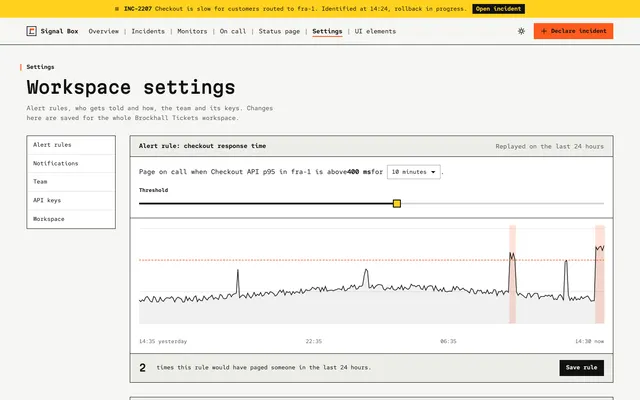Click the Signal Box brand name

[59, 31]
